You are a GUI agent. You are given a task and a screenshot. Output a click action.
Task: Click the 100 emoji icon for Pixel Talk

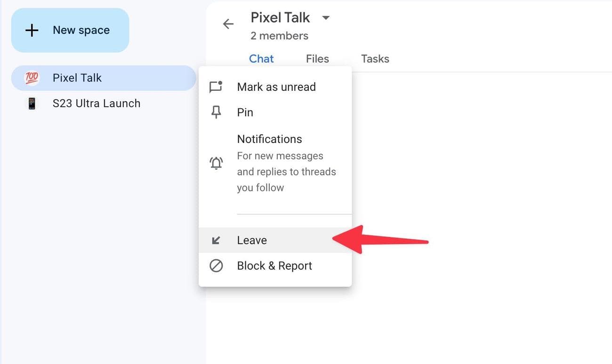coord(32,78)
